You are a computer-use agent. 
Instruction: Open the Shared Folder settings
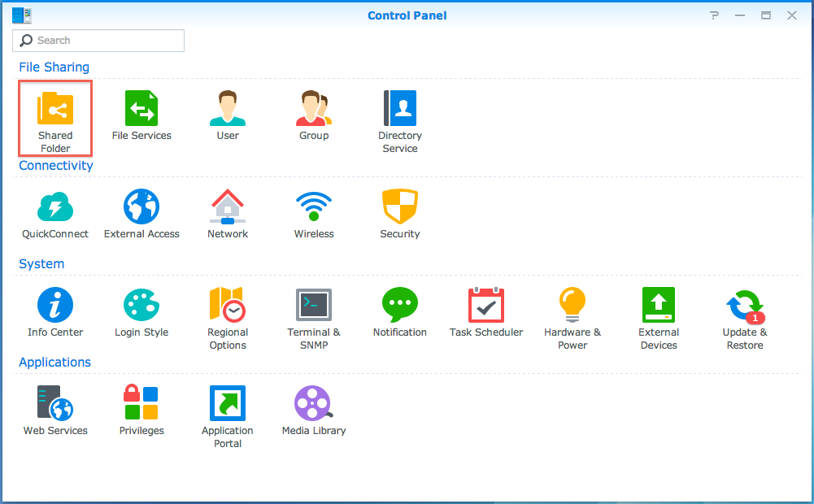[x=55, y=109]
